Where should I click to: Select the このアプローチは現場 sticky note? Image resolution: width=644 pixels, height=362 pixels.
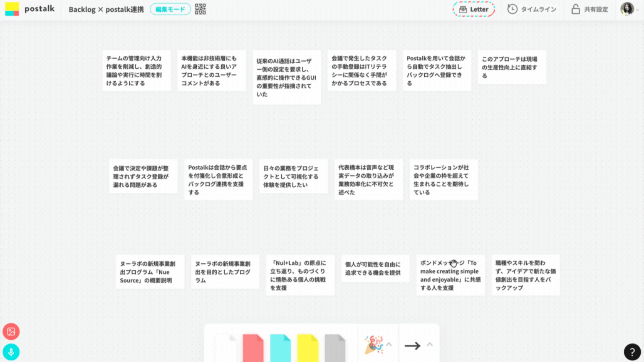512,67
